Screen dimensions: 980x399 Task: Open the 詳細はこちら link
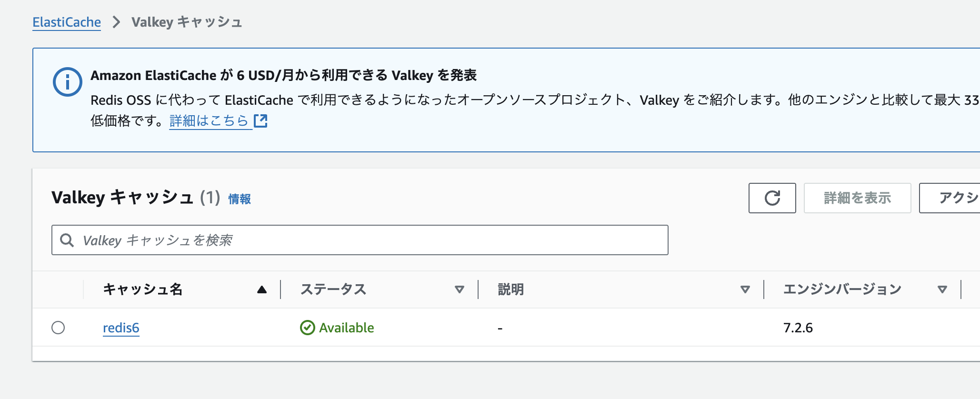coord(209,121)
